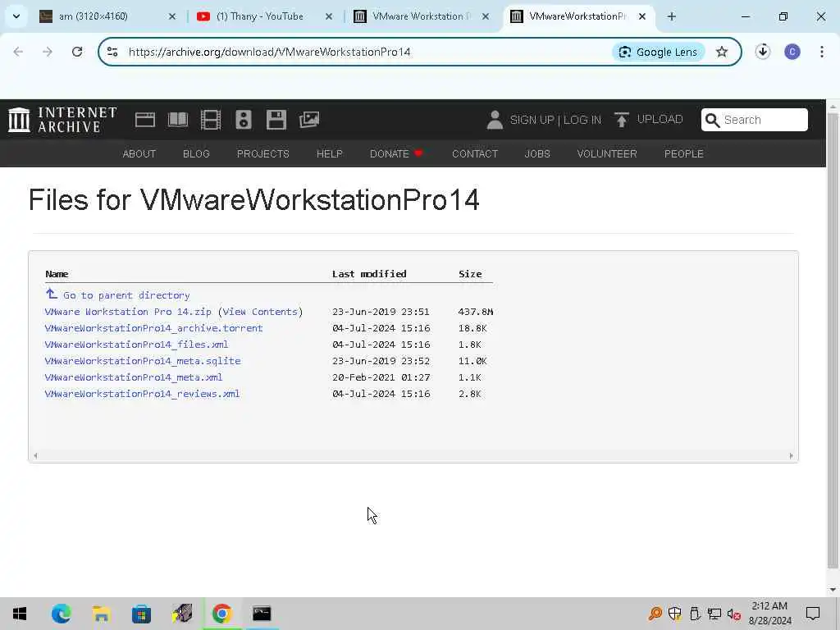Open VMwareWorkstationPro14_reviews.xml link
Viewport: 840px width, 630px height.
pyautogui.click(x=142, y=394)
